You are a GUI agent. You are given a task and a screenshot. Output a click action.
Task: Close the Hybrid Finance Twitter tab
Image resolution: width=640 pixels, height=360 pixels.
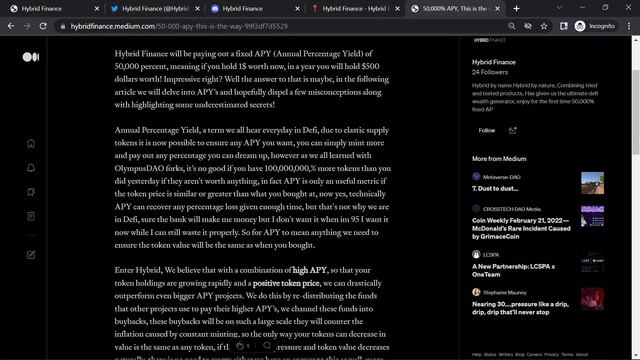198,9
